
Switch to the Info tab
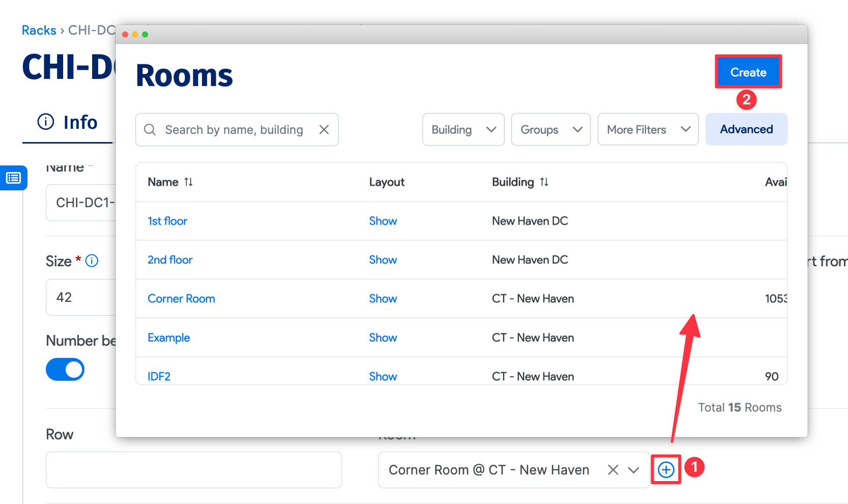click(68, 123)
